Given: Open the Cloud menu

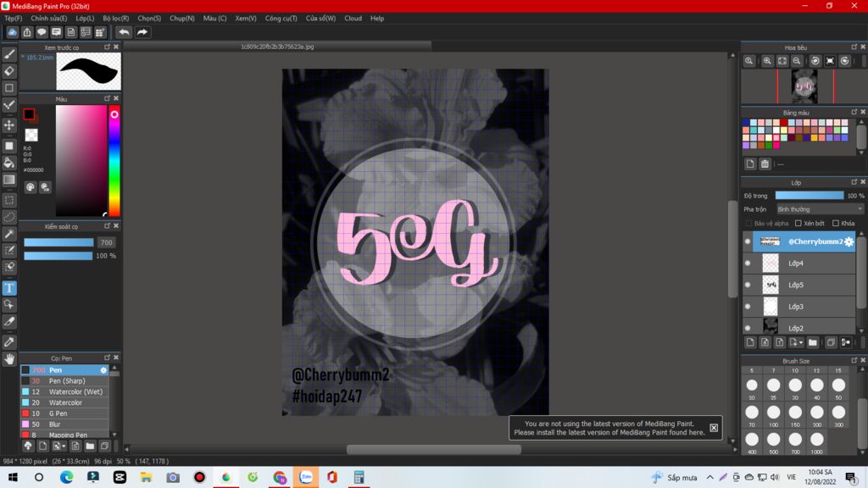Looking at the screenshot, I should pyautogui.click(x=353, y=19).
